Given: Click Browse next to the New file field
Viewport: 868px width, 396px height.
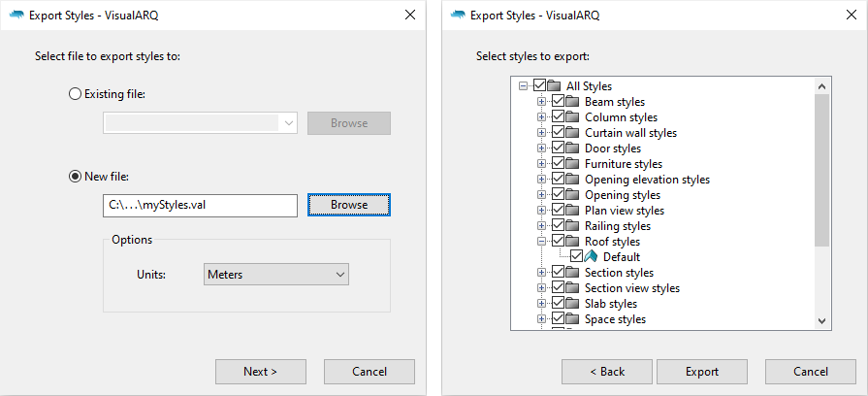Looking at the screenshot, I should 349,205.
